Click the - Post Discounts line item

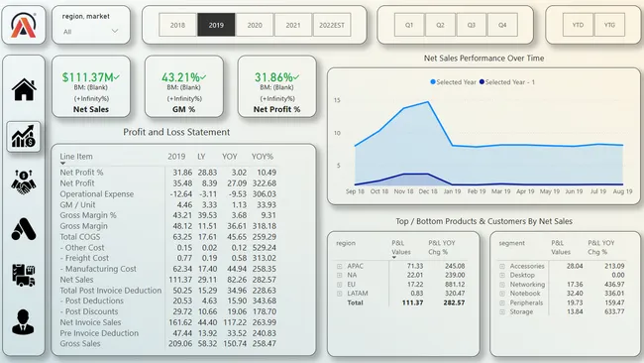(89, 311)
